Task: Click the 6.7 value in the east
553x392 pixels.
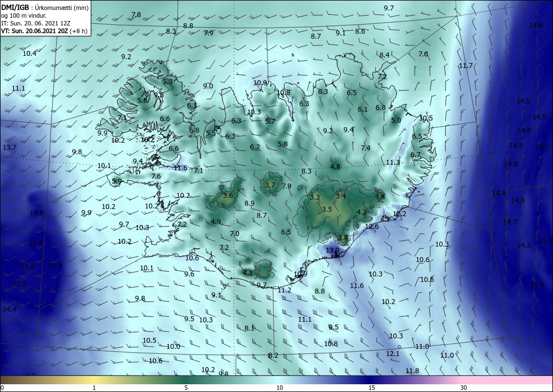Action: click(x=415, y=154)
